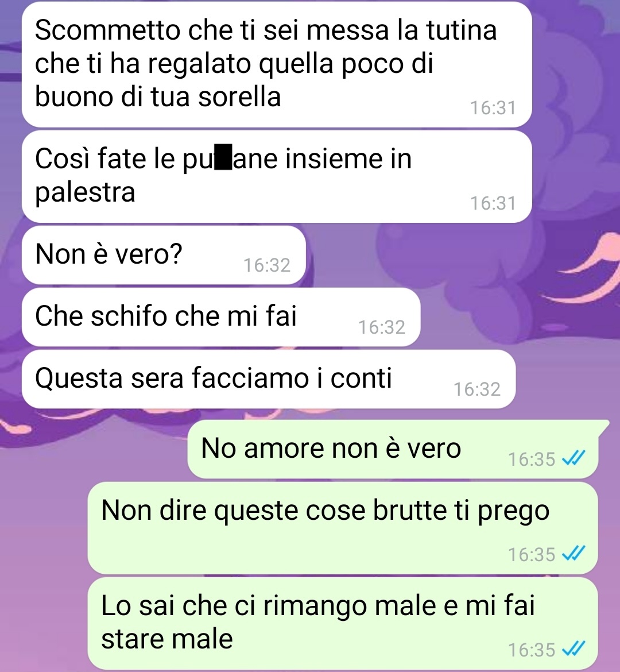Tap the 'Questa sera facciamo i conti' message
Image resolution: width=620 pixels, height=672 pixels.
269,379
